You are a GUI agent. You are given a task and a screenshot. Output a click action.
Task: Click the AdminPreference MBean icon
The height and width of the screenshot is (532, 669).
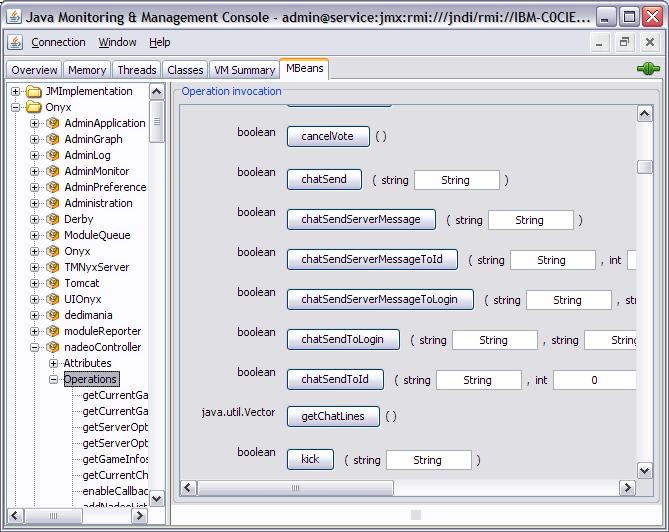(x=52, y=187)
